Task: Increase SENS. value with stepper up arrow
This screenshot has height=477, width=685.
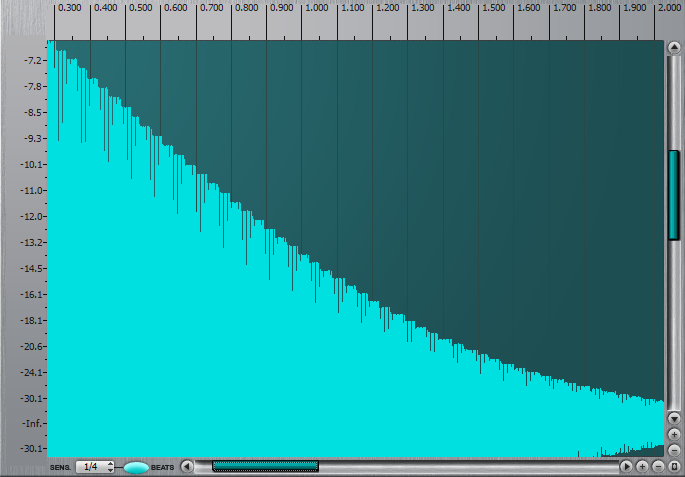Action: (x=110, y=464)
